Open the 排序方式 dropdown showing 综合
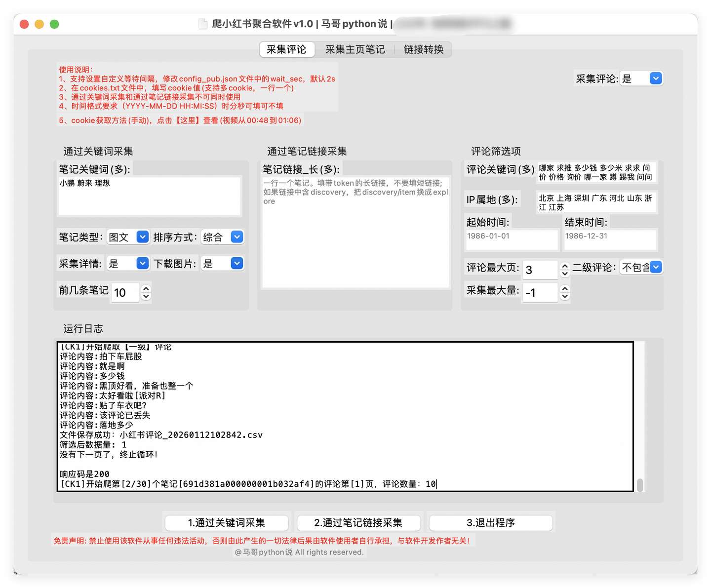This screenshot has height=588, width=711. point(237,237)
